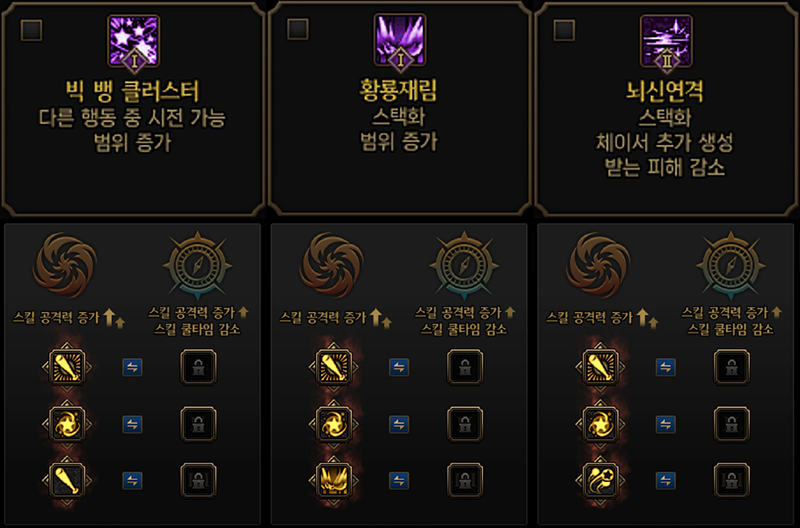Select the 황룡재림 purple skill icon
The image size is (800, 528).
400,41
